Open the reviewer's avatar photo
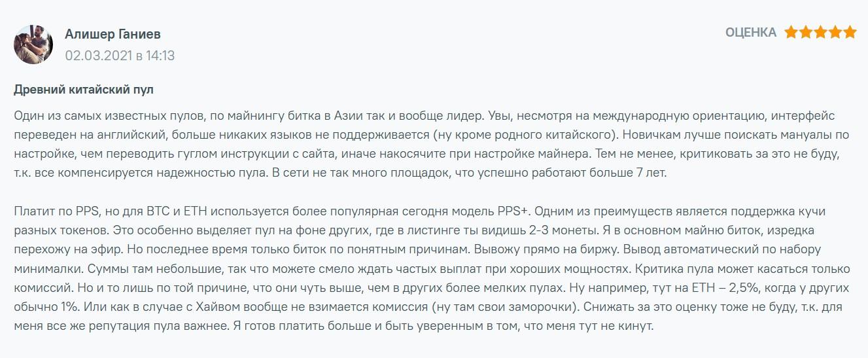This screenshot has height=358, width=868. 33,45
